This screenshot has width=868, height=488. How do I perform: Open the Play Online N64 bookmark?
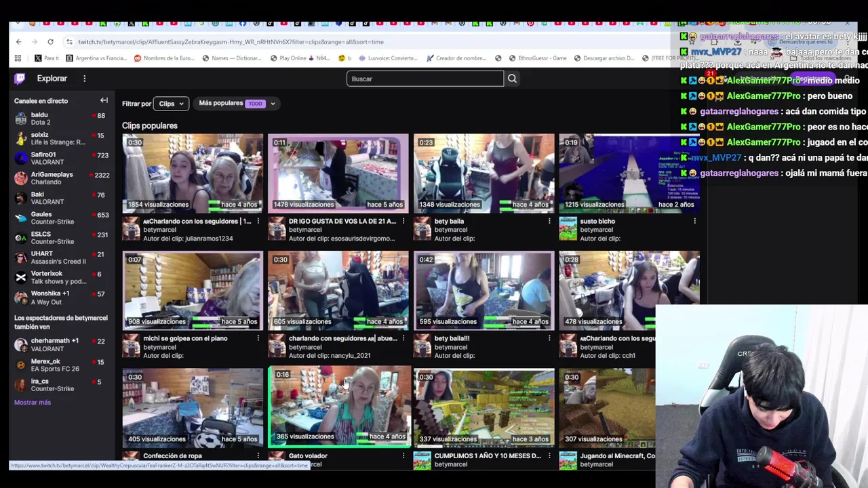(x=299, y=58)
